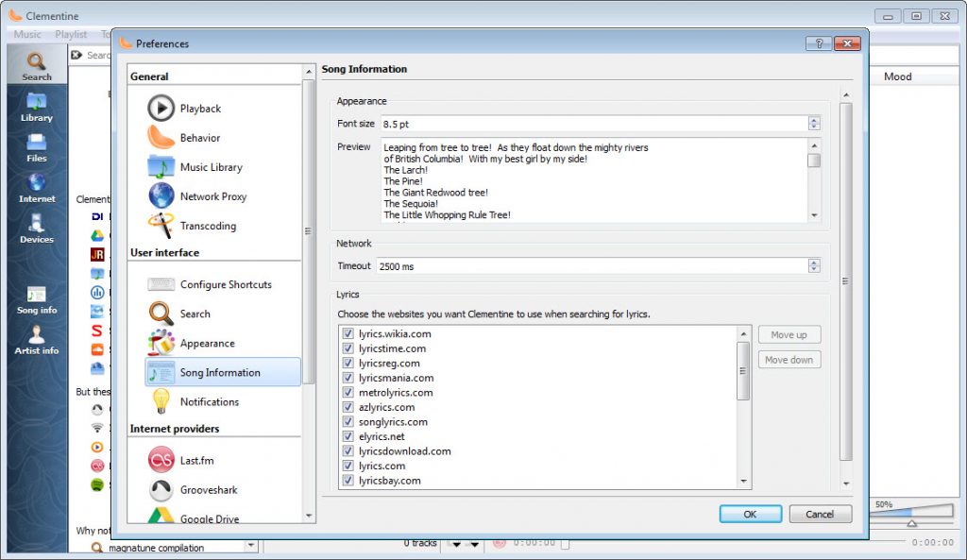The width and height of the screenshot is (967, 560).
Task: Uncheck azlyrics.com checkbox
Action: 348,407
